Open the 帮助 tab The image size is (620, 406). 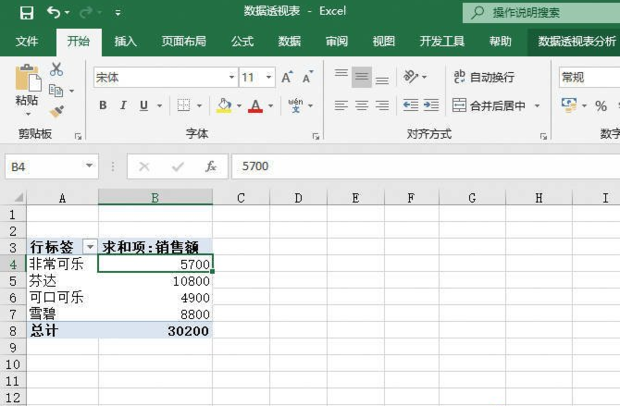point(500,41)
